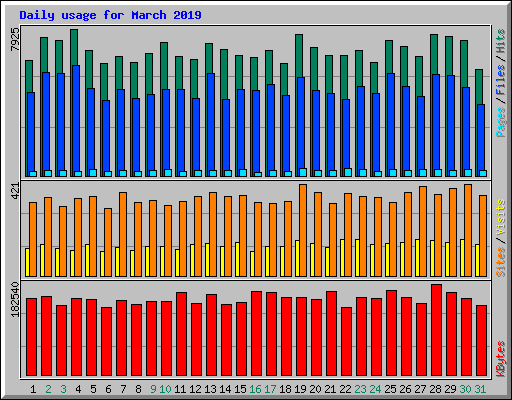Click the red KBytes bar for day 28

(x=436, y=330)
